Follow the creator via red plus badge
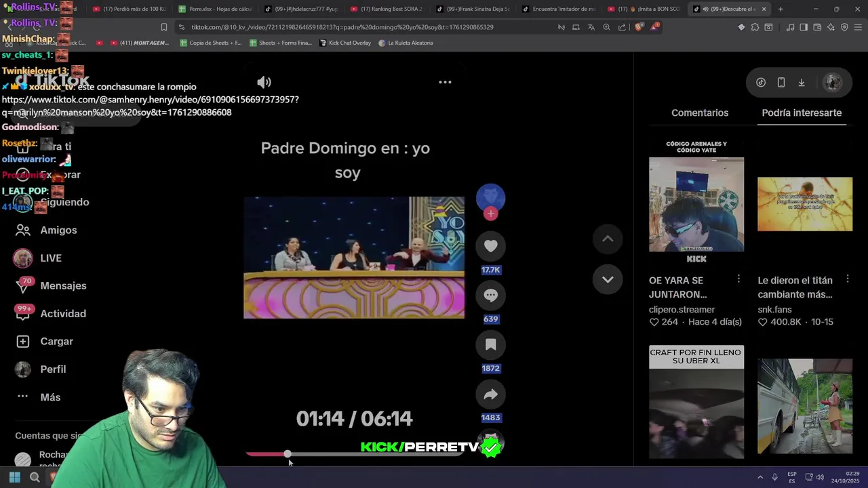 coord(491,213)
